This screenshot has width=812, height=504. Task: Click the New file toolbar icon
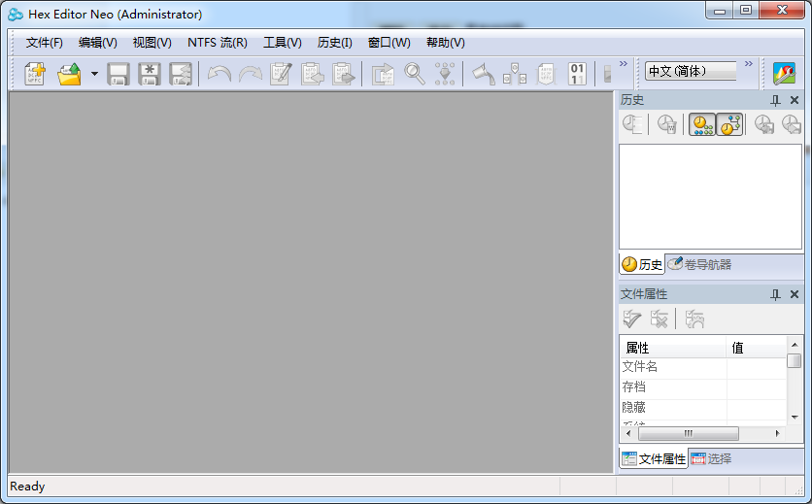[35, 74]
